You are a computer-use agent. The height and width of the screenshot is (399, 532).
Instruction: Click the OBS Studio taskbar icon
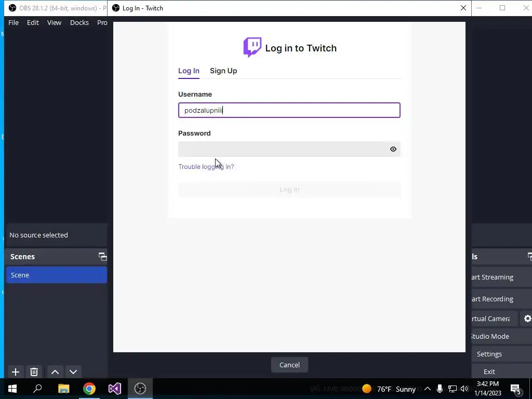point(140,389)
